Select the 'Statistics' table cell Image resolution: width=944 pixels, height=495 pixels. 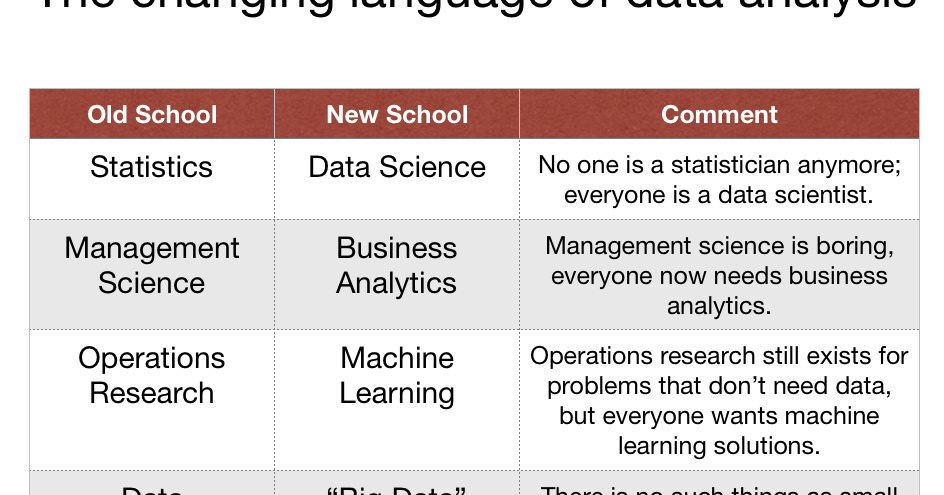pos(152,167)
